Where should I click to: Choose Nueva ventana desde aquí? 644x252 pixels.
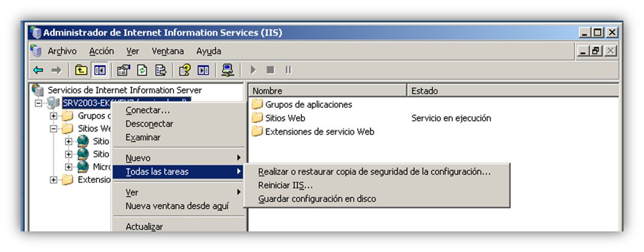[179, 205]
